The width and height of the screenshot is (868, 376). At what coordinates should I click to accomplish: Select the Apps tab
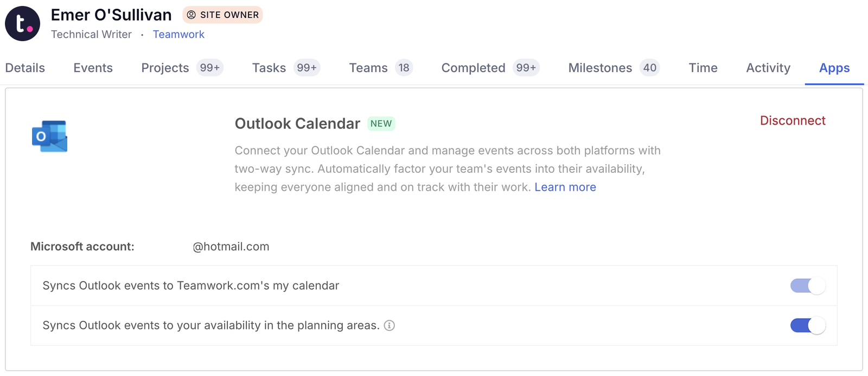pyautogui.click(x=834, y=68)
